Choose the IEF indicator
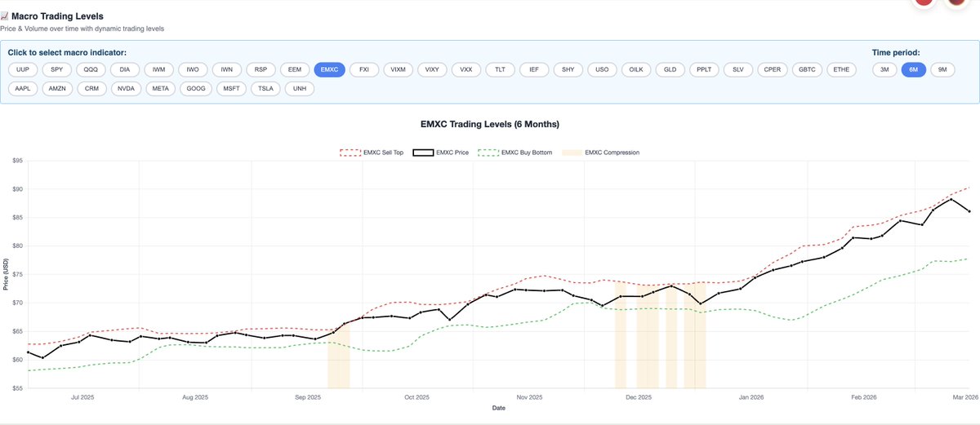This screenshot has height=425, width=980. click(534, 69)
